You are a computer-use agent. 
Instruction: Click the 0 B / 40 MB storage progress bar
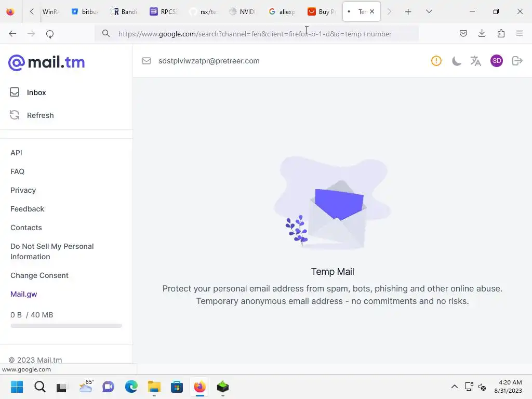(66, 326)
